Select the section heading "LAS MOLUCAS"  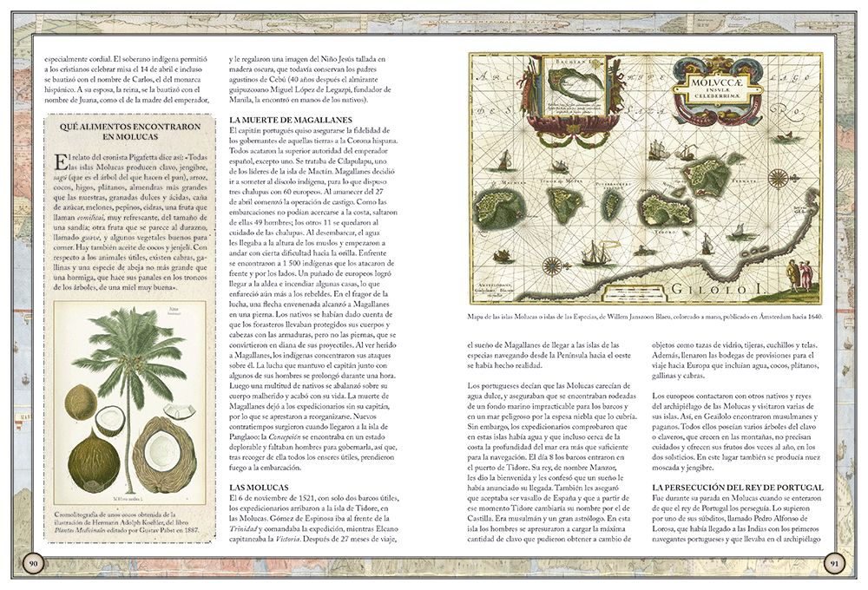pyautogui.click(x=259, y=488)
